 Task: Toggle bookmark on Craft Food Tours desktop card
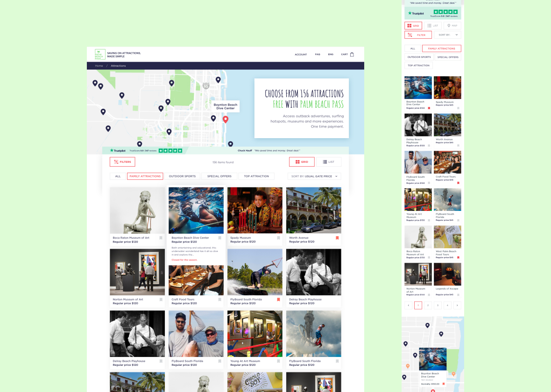pos(219,300)
